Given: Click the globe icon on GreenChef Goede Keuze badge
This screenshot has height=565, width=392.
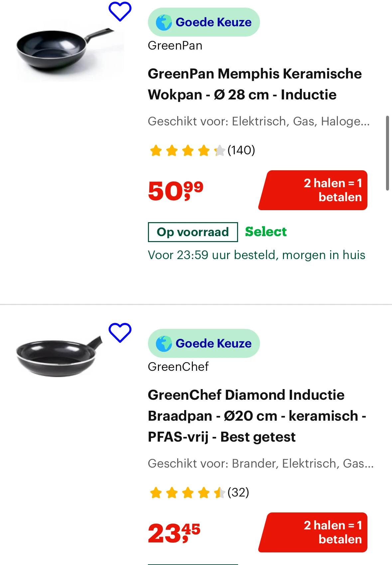Looking at the screenshot, I should coord(164,344).
